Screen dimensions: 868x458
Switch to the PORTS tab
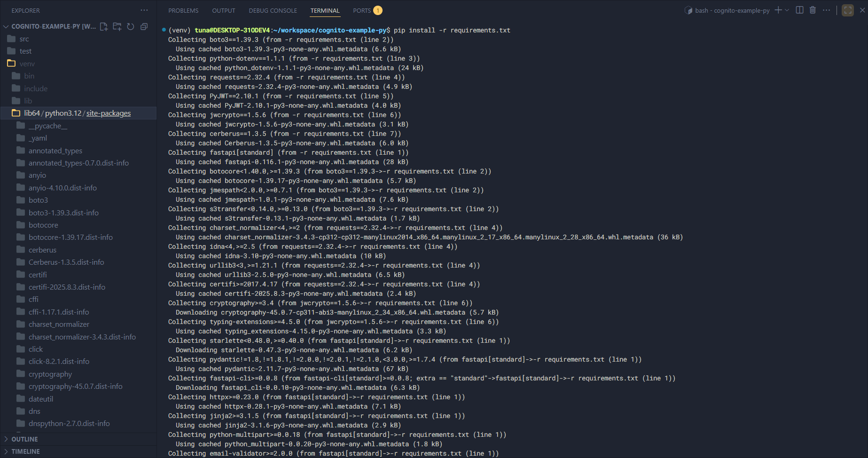(x=362, y=10)
